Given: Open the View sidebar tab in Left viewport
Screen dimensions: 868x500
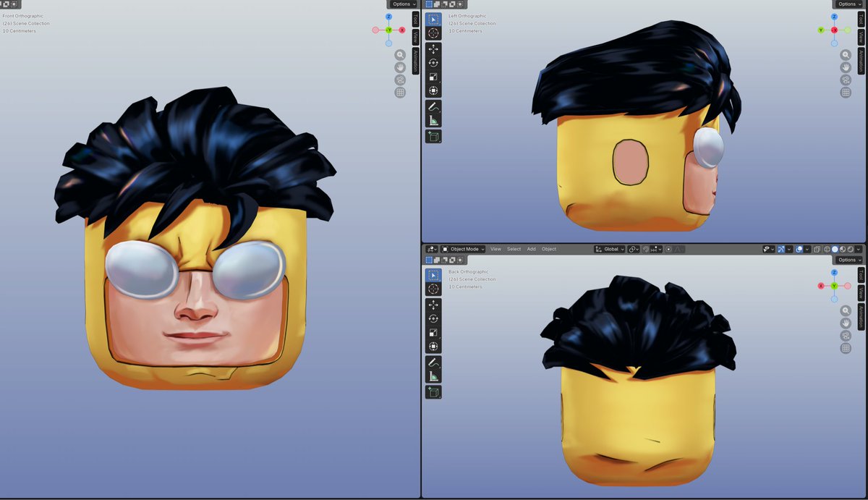Looking at the screenshot, I should 861,37.
